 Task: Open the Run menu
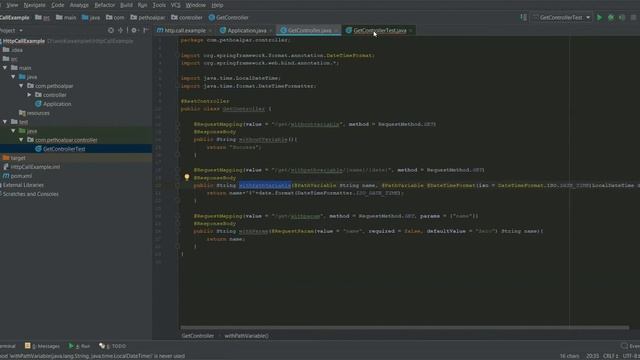[142, 5]
